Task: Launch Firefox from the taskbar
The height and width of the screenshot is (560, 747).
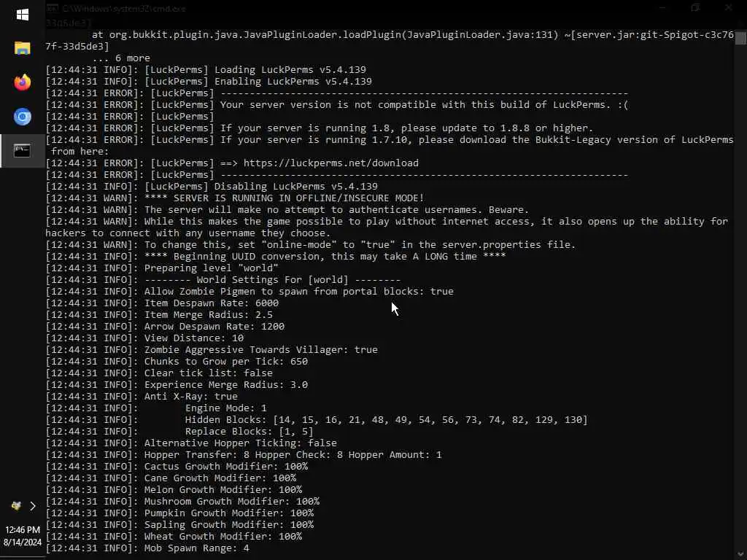Action: 22,82
